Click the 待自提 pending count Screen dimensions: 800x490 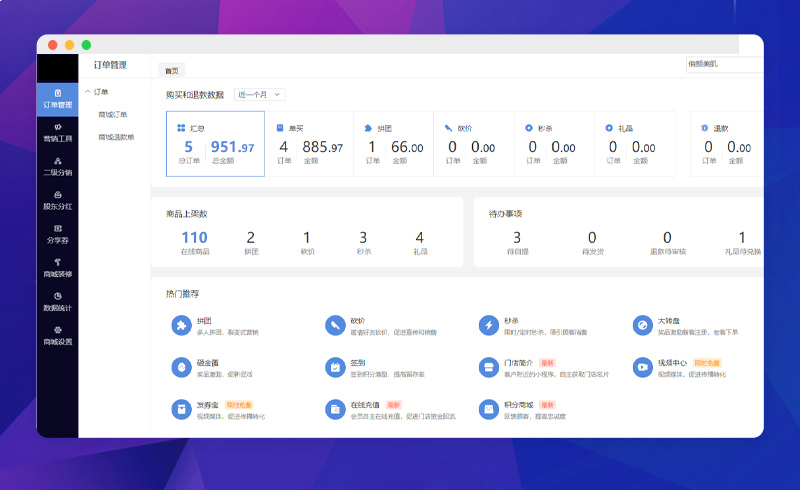click(517, 240)
